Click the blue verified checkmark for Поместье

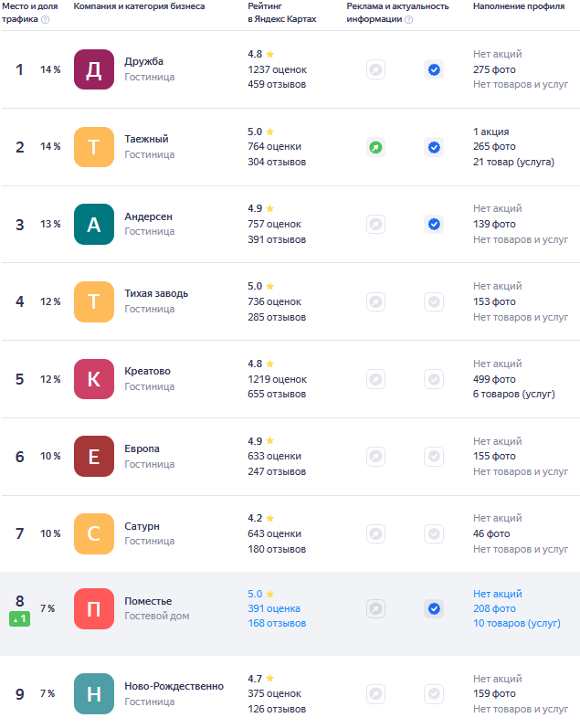click(x=434, y=609)
